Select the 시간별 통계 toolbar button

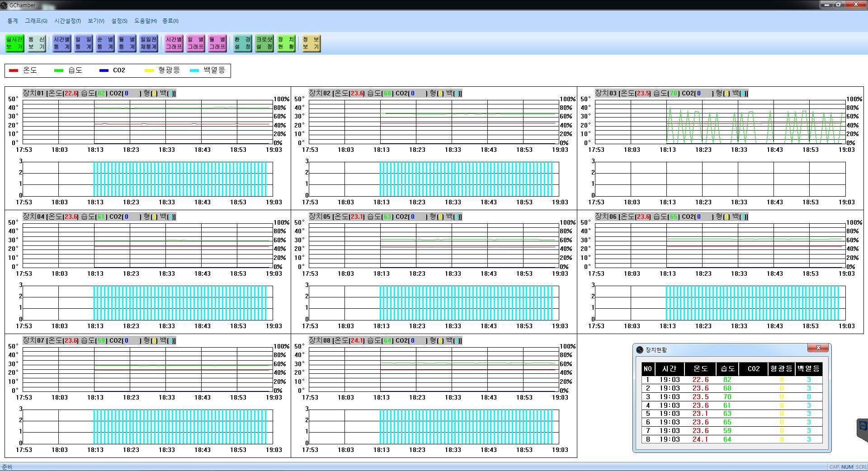click(61, 43)
